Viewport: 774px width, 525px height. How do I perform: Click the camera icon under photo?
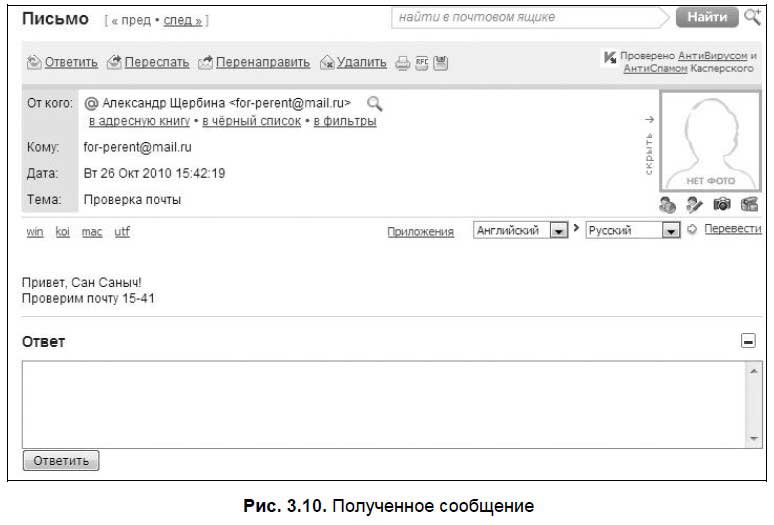coord(722,204)
